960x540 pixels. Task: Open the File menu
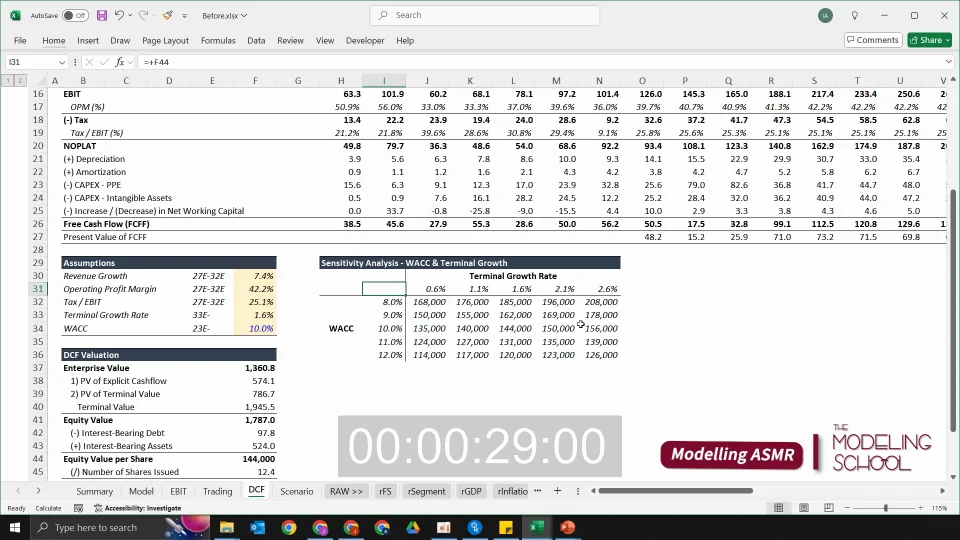coord(20,40)
